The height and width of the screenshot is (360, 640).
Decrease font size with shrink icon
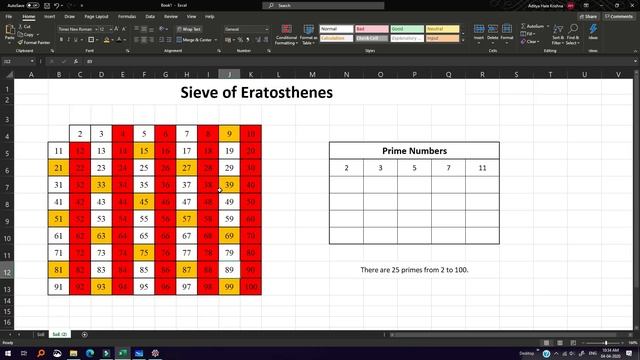(x=124, y=29)
